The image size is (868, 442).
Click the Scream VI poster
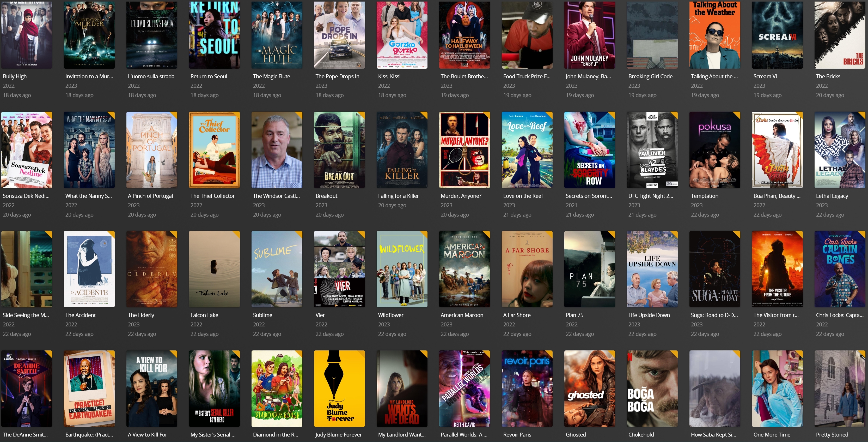point(777,34)
